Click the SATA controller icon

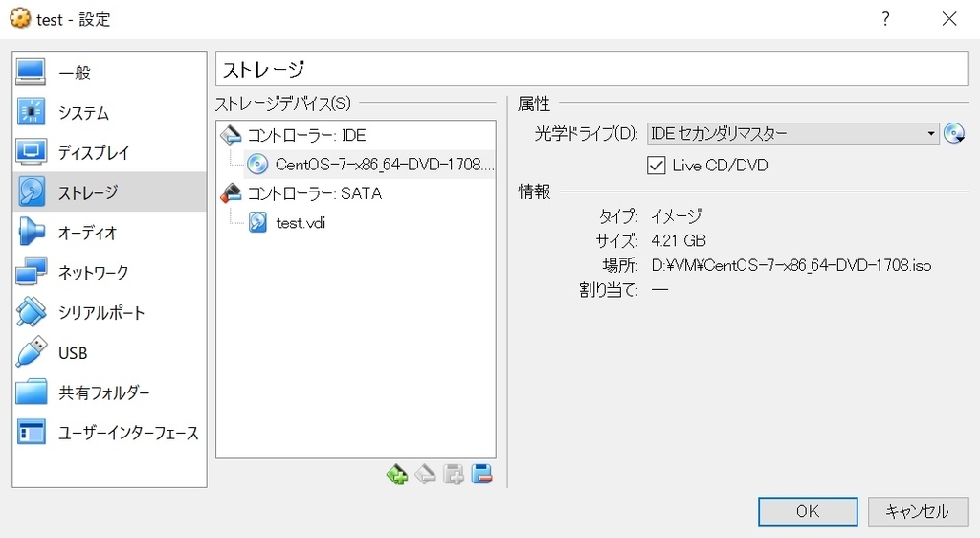tap(232, 193)
